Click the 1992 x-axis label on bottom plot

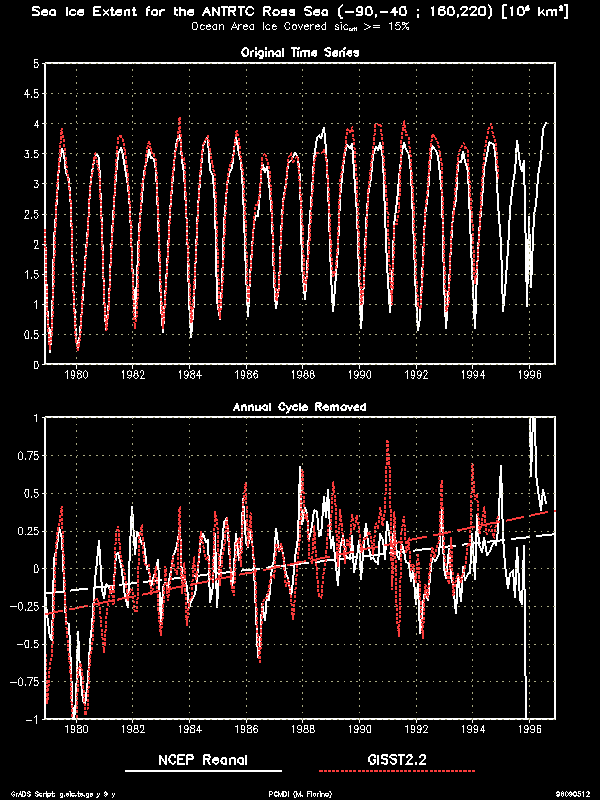point(416,730)
